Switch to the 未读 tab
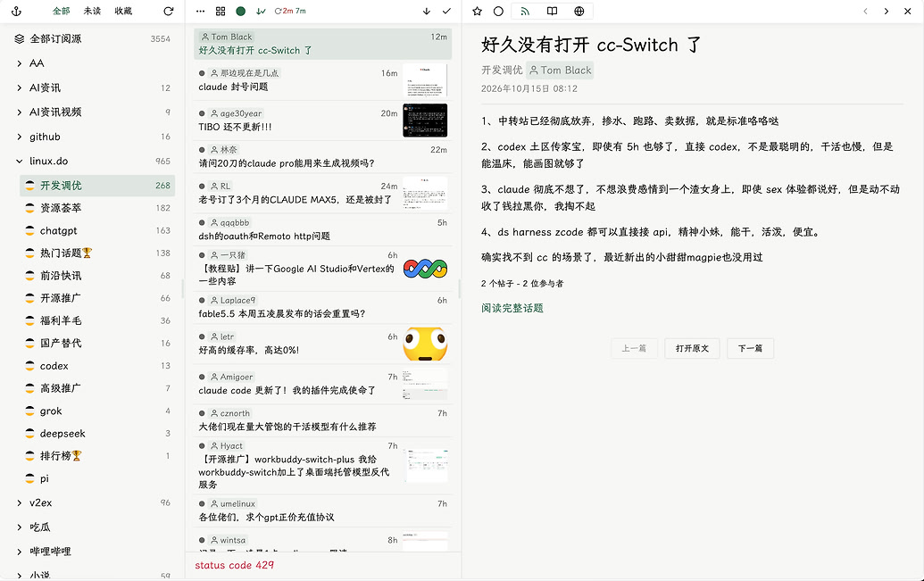This screenshot has width=924, height=581. pos(92,12)
